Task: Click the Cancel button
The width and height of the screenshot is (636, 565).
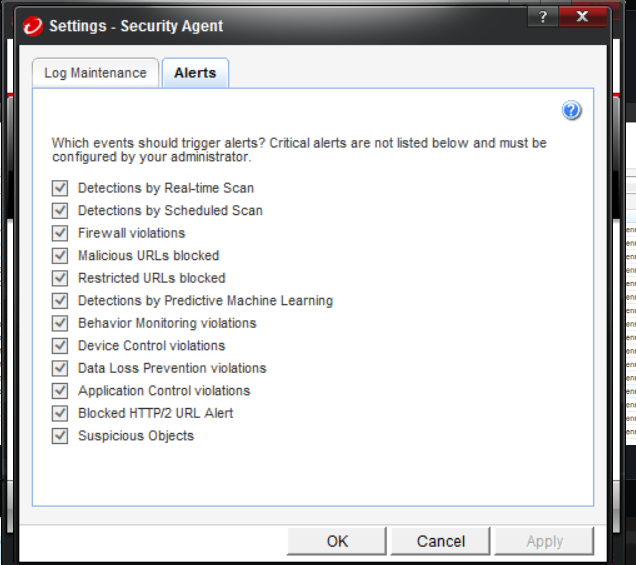Action: [441, 541]
